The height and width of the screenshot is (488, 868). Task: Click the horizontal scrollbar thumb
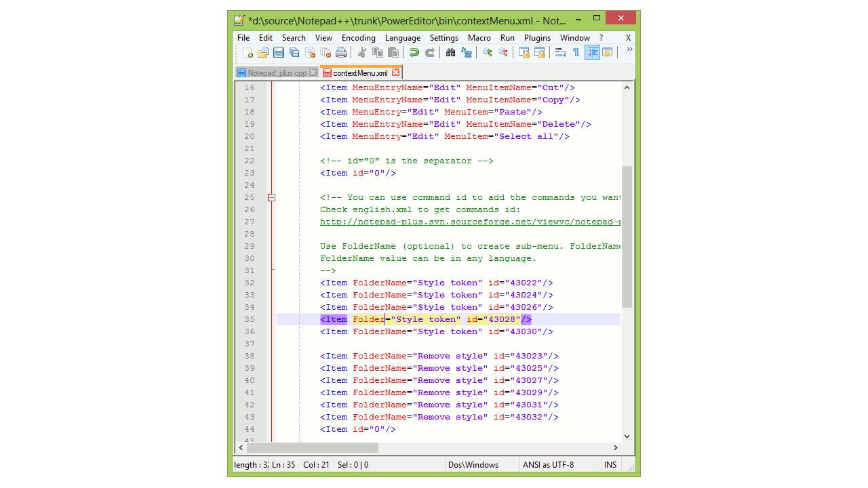click(x=312, y=447)
